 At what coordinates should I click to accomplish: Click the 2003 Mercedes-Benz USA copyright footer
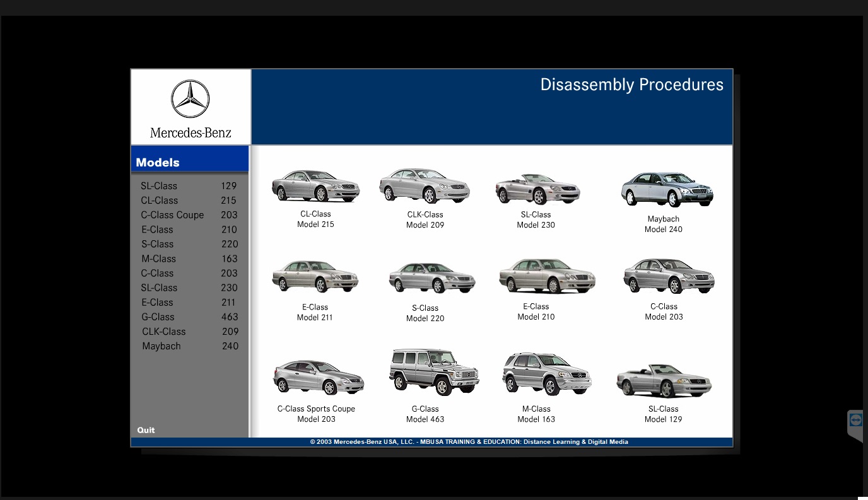tap(469, 442)
